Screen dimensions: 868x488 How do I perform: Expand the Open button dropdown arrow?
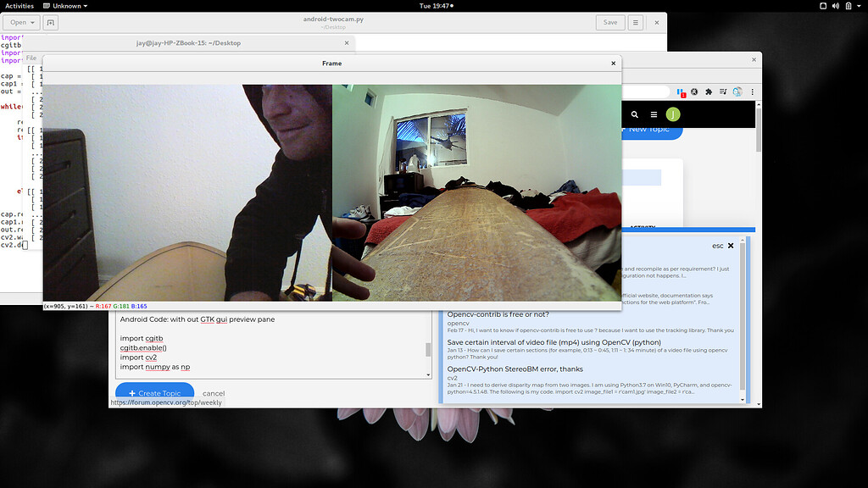pos(33,22)
